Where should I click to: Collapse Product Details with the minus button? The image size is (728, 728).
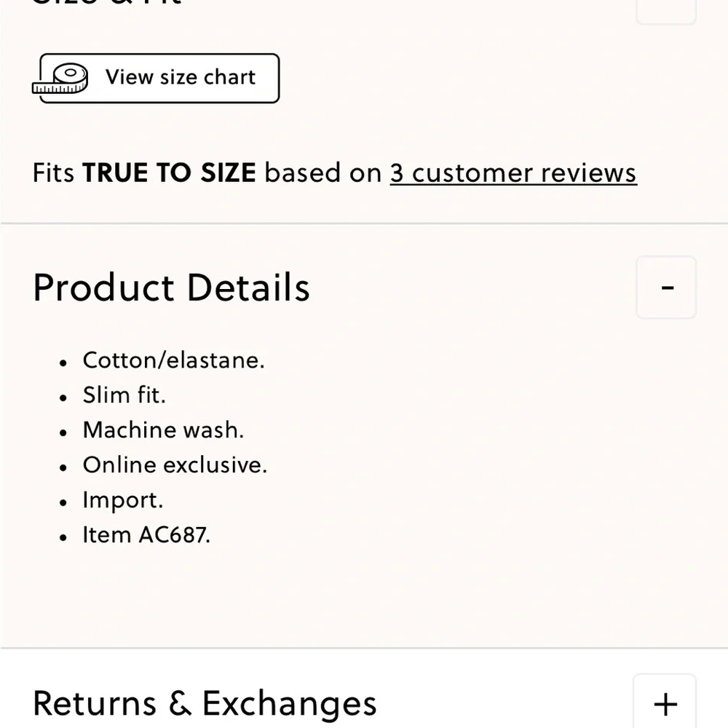click(x=666, y=288)
